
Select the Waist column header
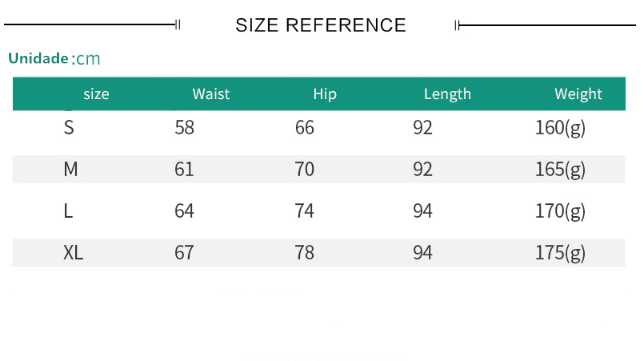(211, 94)
